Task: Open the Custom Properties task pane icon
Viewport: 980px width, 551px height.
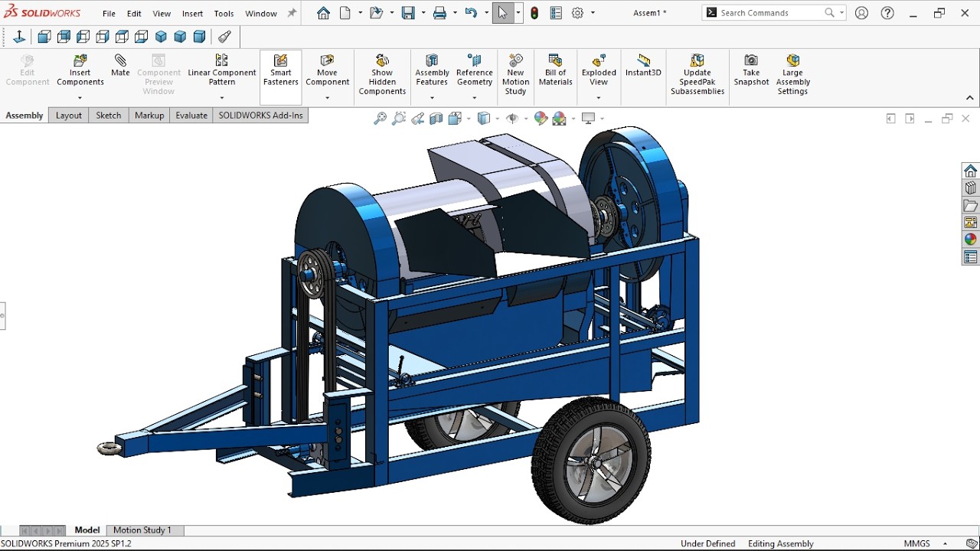Action: 971,258
